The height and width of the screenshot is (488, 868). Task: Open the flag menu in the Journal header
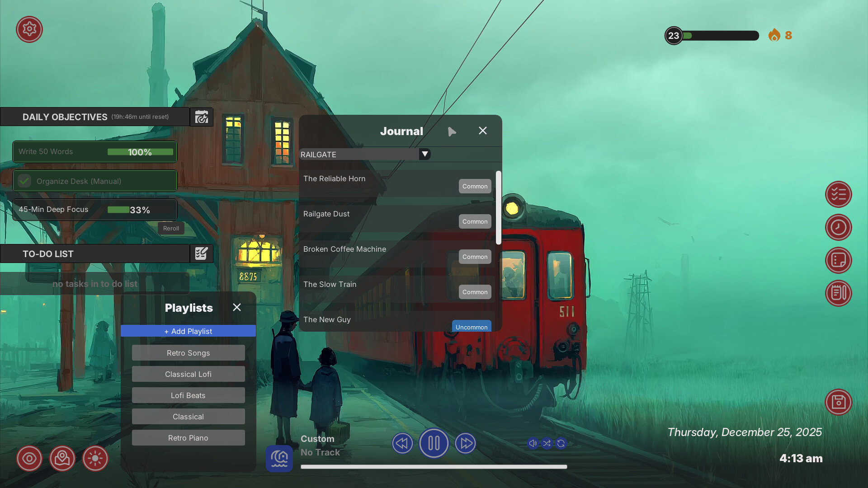click(x=452, y=131)
